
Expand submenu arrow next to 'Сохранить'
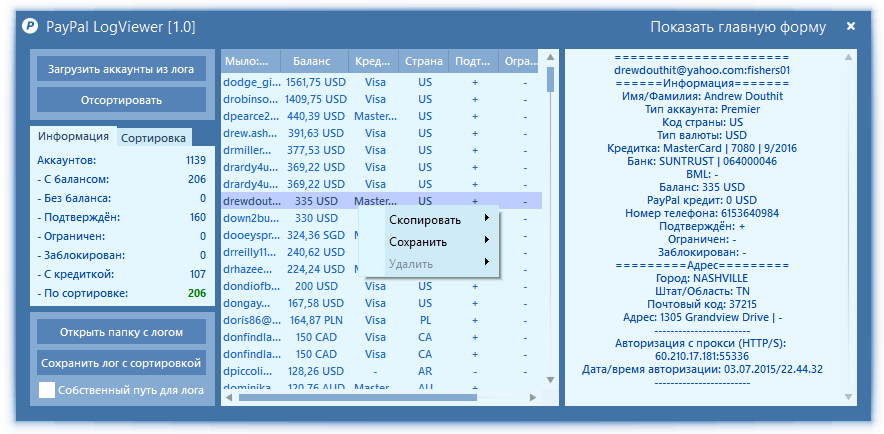coord(487,240)
